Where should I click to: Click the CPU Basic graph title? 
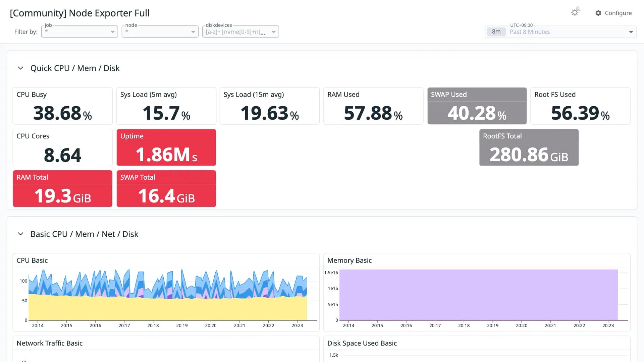pos(32,260)
